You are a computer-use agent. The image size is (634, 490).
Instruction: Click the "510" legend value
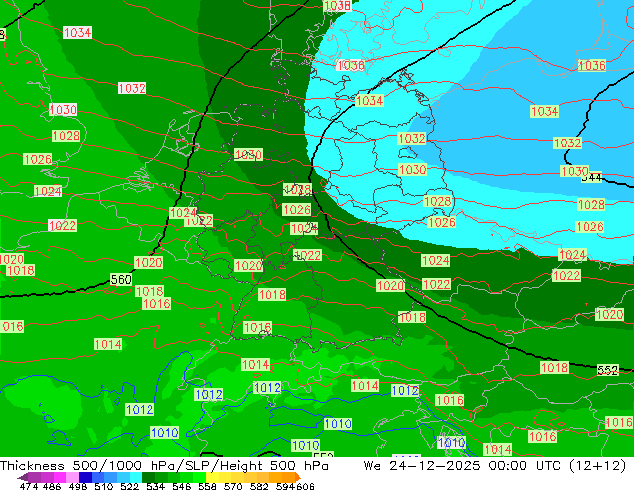104,486
